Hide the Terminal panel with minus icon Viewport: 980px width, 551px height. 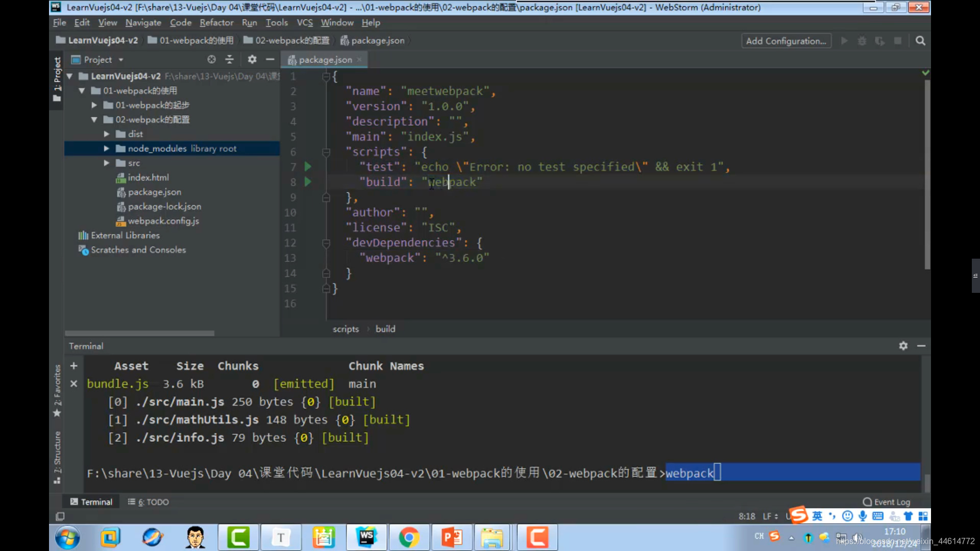tap(921, 346)
